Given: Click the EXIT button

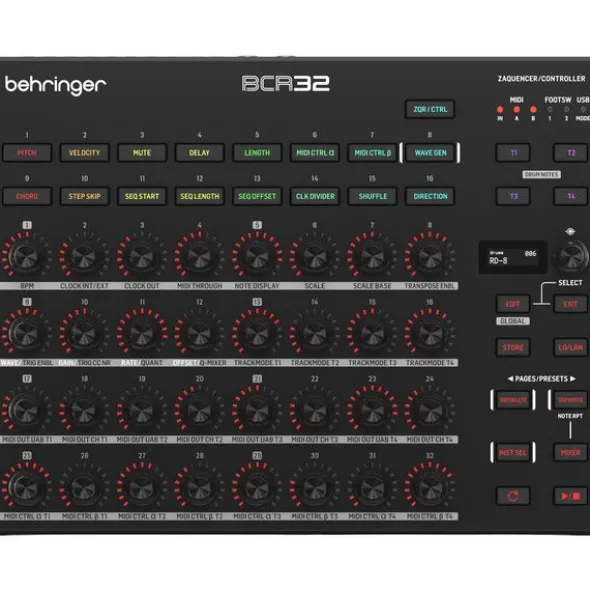Looking at the screenshot, I should pos(570,304).
